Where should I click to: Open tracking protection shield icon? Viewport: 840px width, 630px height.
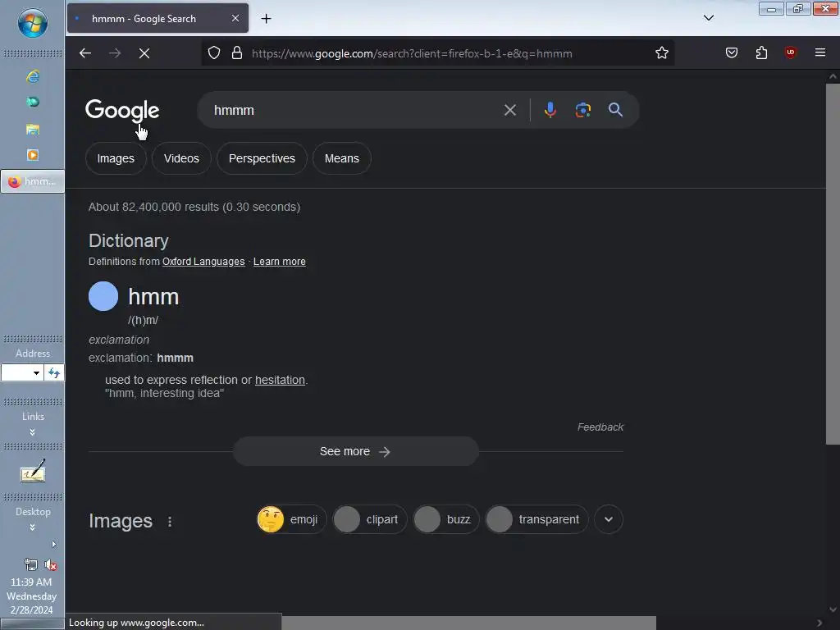[x=214, y=53]
